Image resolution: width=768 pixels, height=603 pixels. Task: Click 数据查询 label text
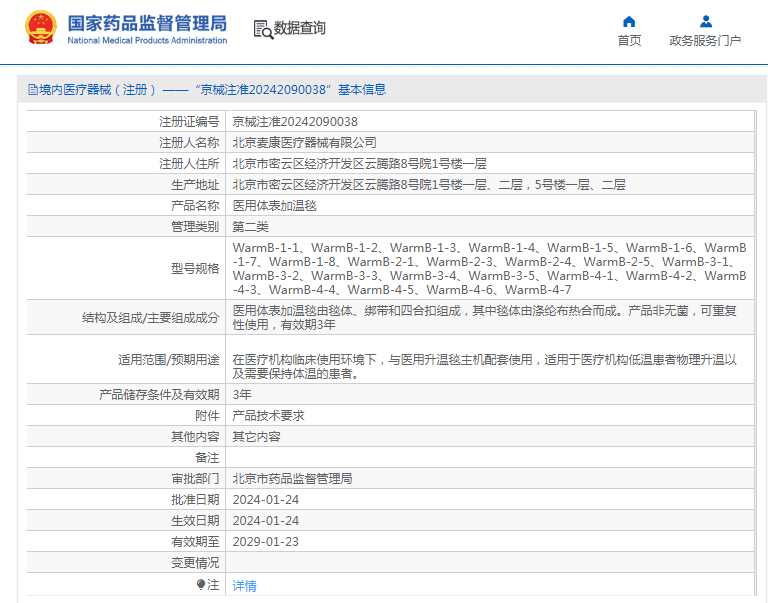(299, 28)
